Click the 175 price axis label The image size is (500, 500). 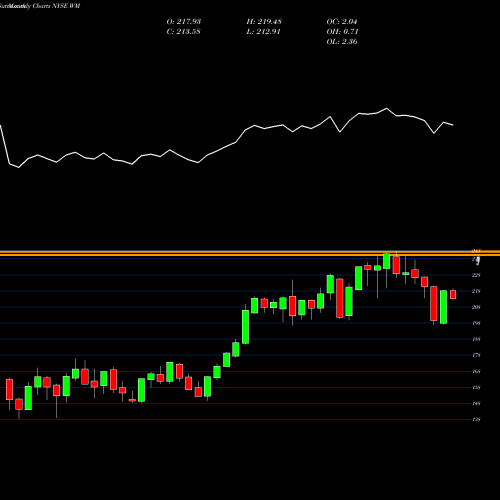(476, 355)
